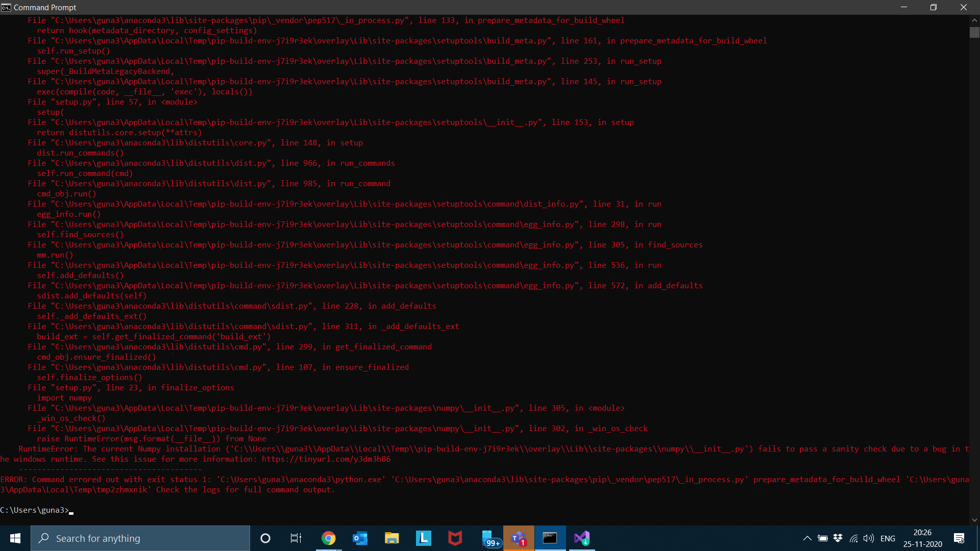Click the Command Prompt taskbar icon

click(550, 538)
